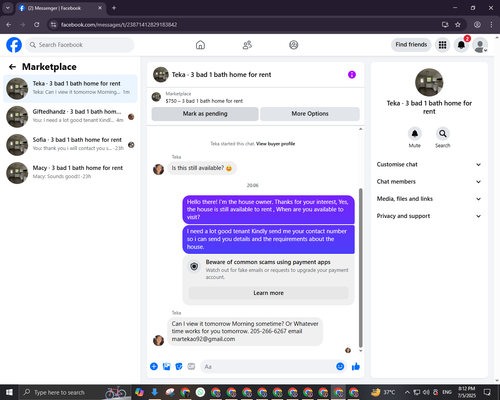Bookmark this page with star icon
This screenshot has width=500, height=400.
(458, 25)
